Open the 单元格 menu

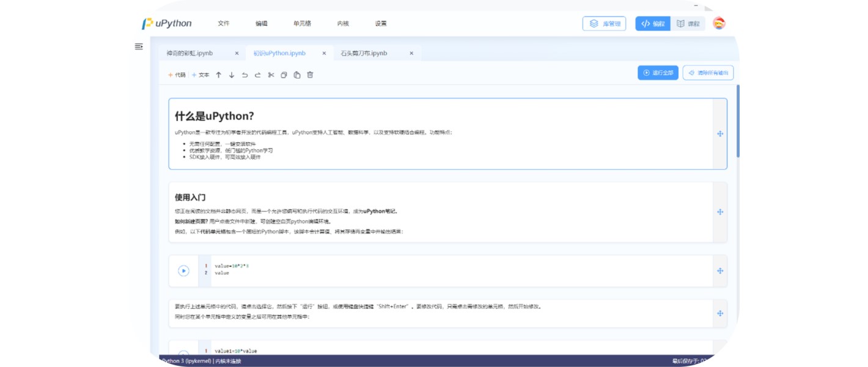coord(302,24)
